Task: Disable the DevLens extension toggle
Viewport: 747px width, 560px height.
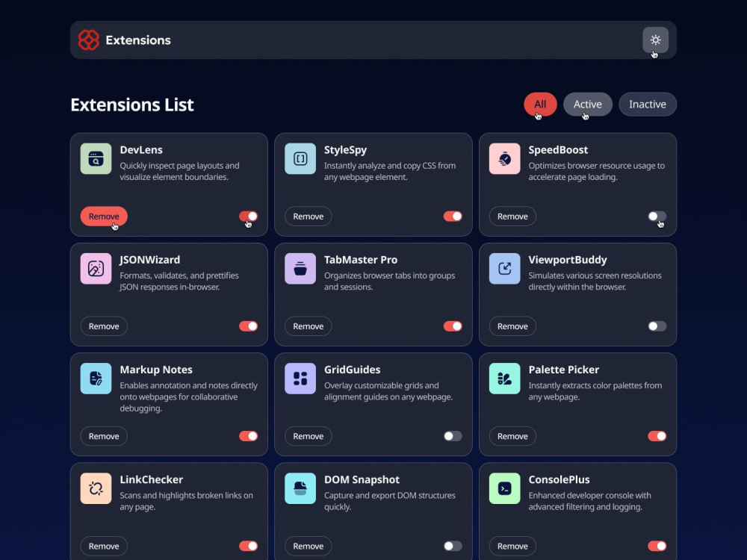Action: click(x=248, y=217)
